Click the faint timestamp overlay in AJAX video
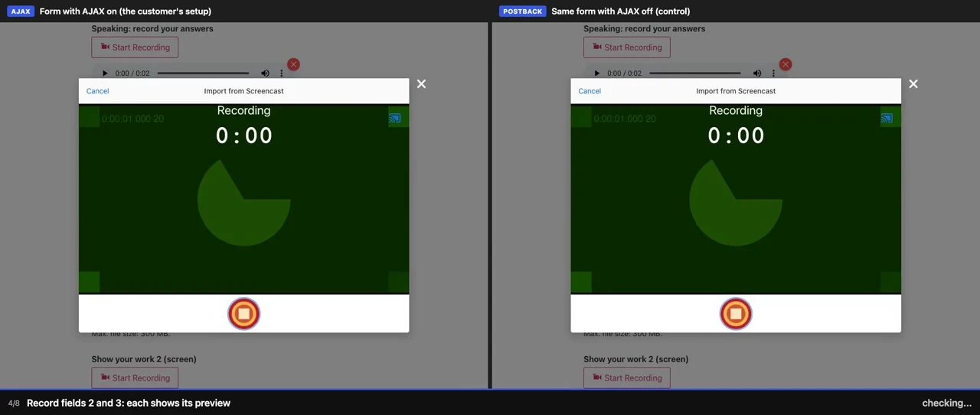Viewport: 980px width, 415px height. point(132,119)
